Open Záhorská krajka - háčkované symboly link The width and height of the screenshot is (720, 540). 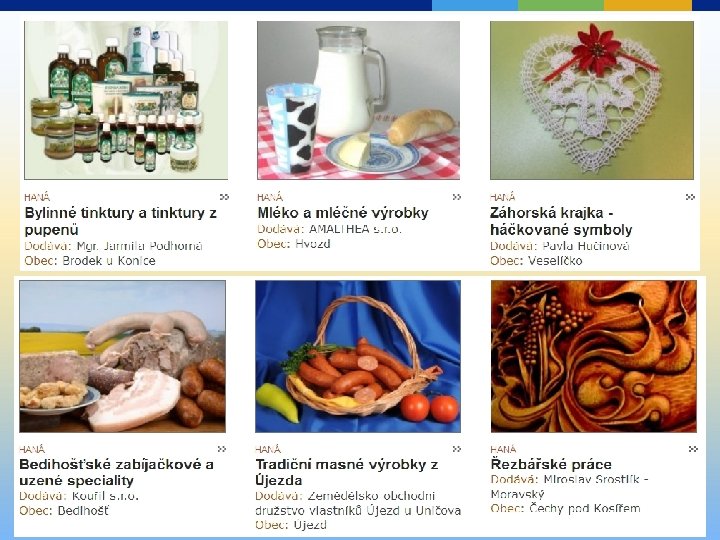pos(561,221)
